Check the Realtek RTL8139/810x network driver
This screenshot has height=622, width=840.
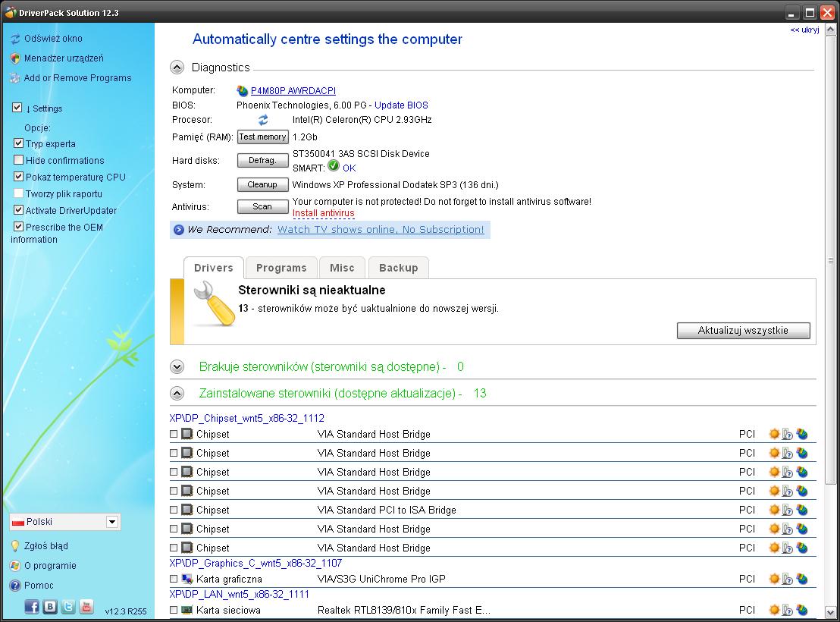pos(174,610)
